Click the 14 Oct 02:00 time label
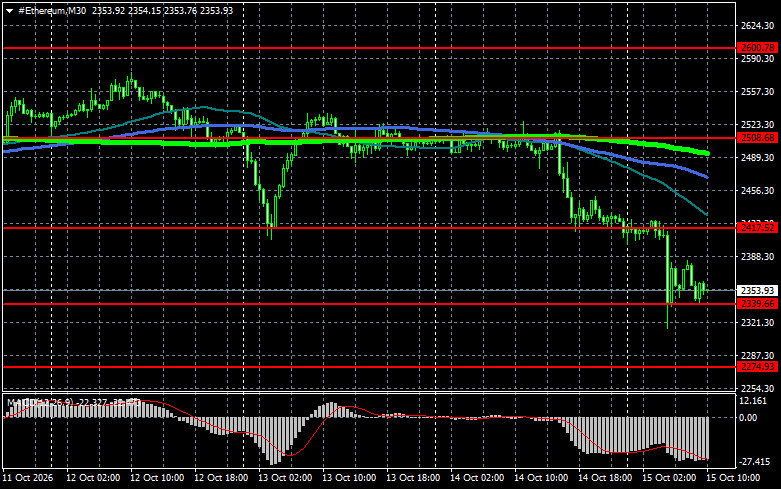The height and width of the screenshot is (489, 781). click(477, 478)
